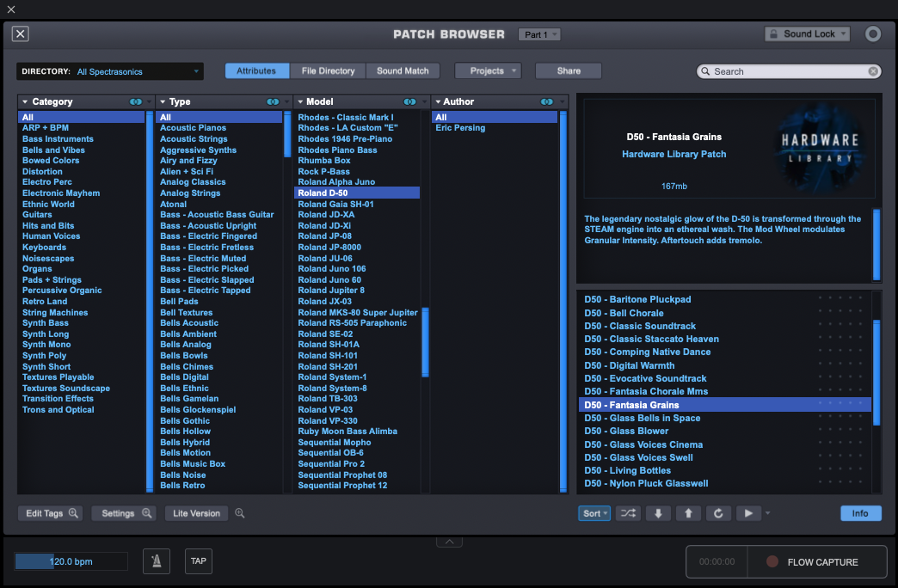Image resolution: width=898 pixels, height=588 pixels.
Task: Select Sequential Prophet 08 model
Action: point(342,475)
